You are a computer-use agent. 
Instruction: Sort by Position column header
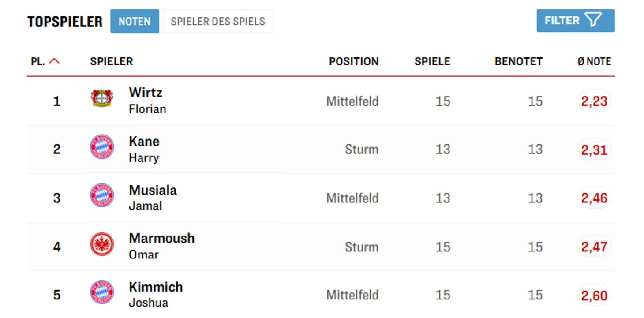[x=353, y=61]
